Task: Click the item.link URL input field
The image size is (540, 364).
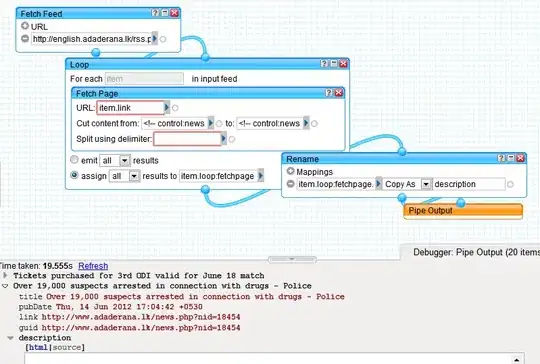Action: pos(130,108)
